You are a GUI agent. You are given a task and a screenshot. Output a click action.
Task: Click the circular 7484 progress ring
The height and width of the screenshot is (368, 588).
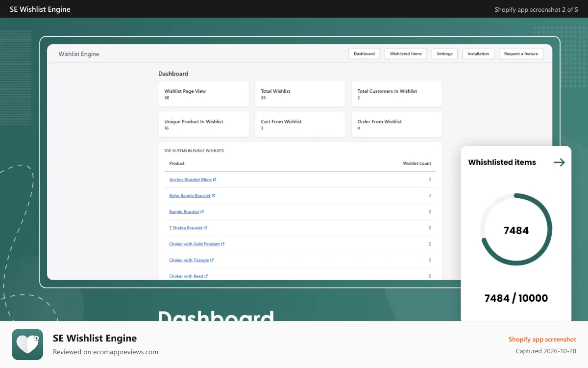(x=516, y=230)
